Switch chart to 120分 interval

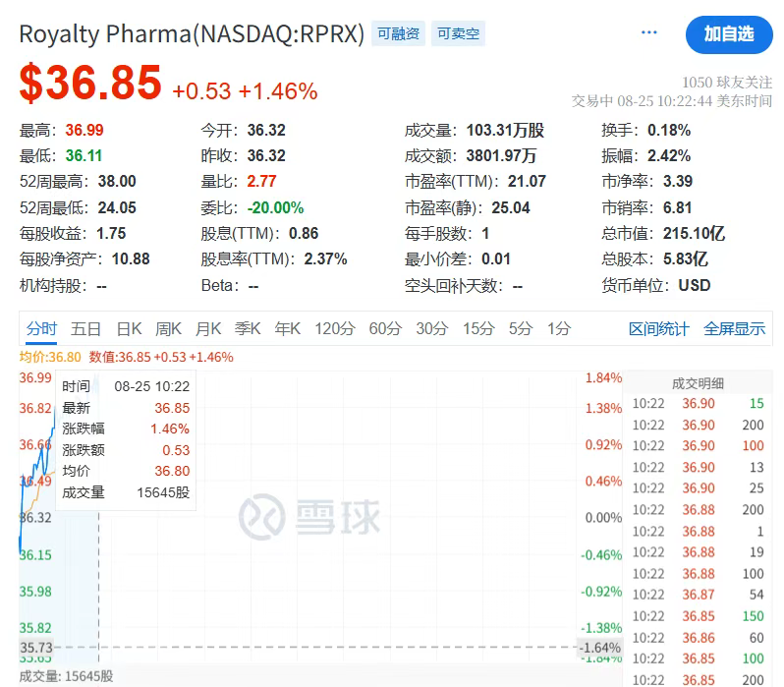[334, 329]
